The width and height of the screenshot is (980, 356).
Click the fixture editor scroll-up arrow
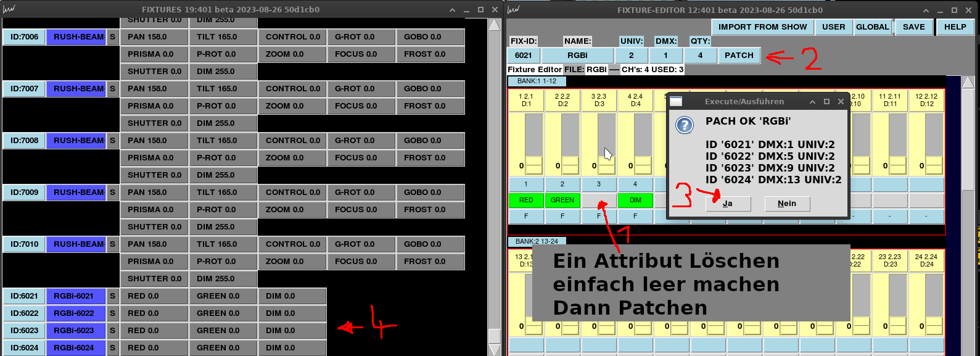968,83
